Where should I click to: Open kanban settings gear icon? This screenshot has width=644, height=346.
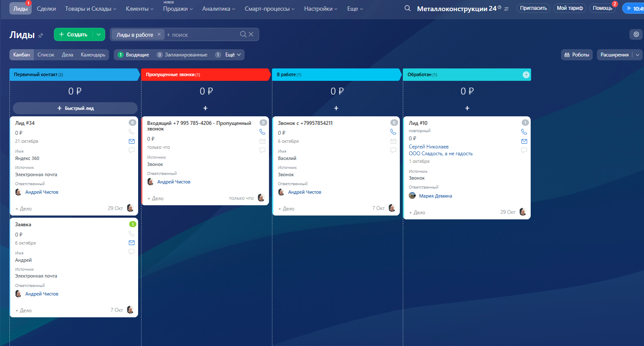pos(636,34)
